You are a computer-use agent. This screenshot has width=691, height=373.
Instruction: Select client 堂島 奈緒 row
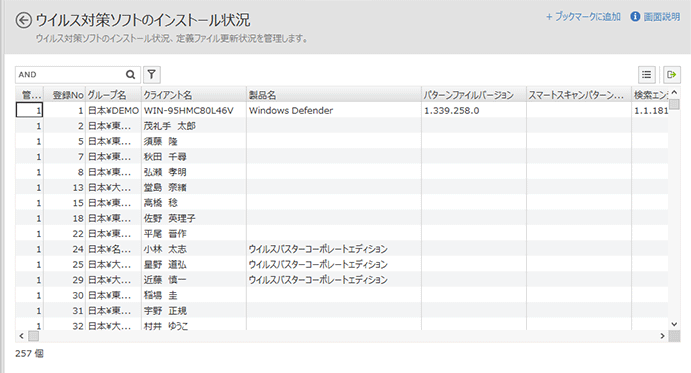pos(193,188)
